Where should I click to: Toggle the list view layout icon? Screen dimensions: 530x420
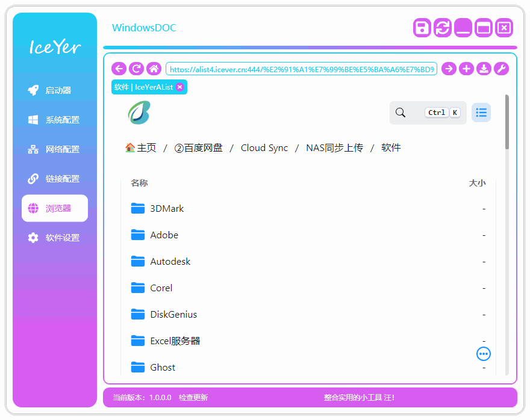(x=481, y=113)
